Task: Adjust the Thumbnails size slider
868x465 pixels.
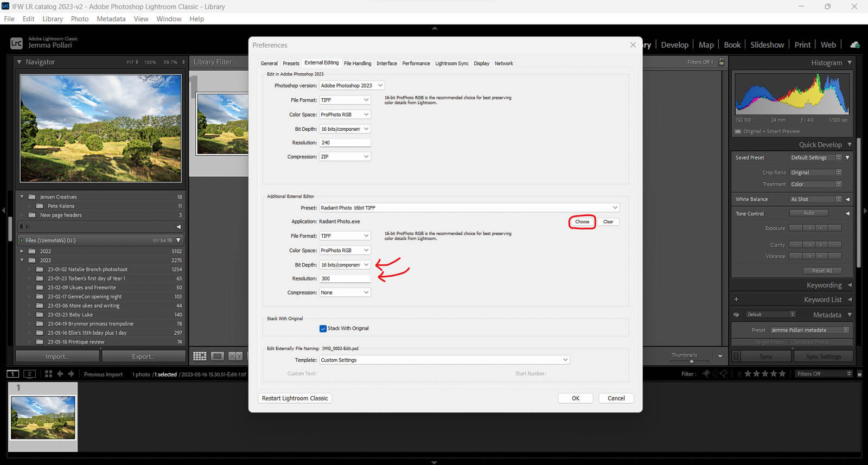Action: click(691, 361)
